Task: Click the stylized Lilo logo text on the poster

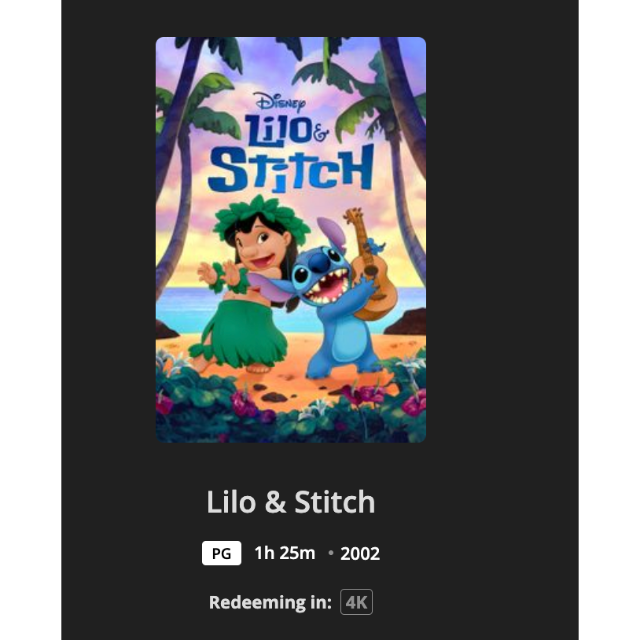Action: pyautogui.click(x=282, y=131)
